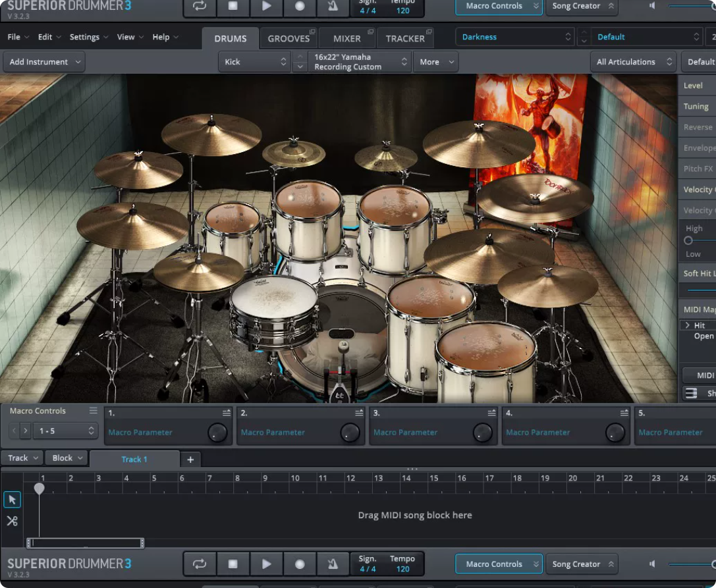The width and height of the screenshot is (716, 588).
Task: Click the knob of macro slot 3
Action: [483, 433]
